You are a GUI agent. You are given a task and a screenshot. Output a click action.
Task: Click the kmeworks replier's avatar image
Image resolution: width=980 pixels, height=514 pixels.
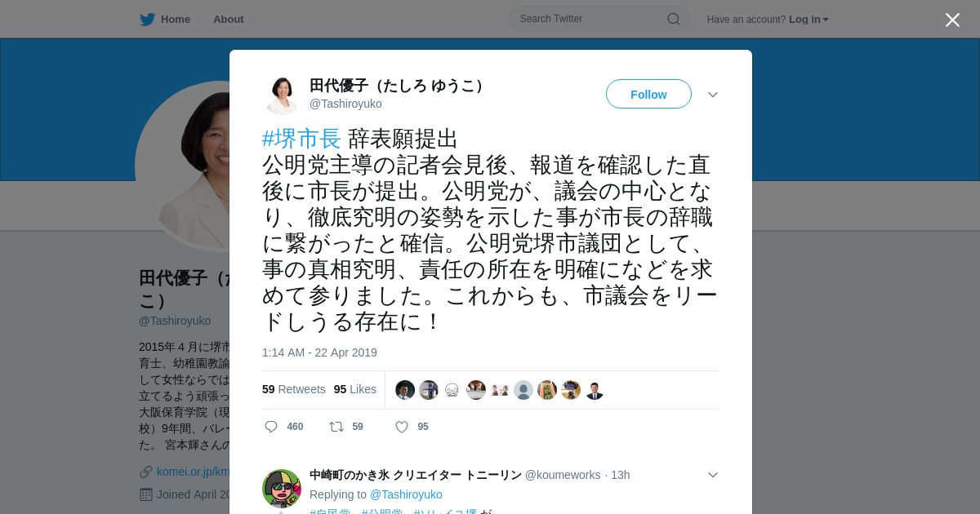tap(282, 489)
